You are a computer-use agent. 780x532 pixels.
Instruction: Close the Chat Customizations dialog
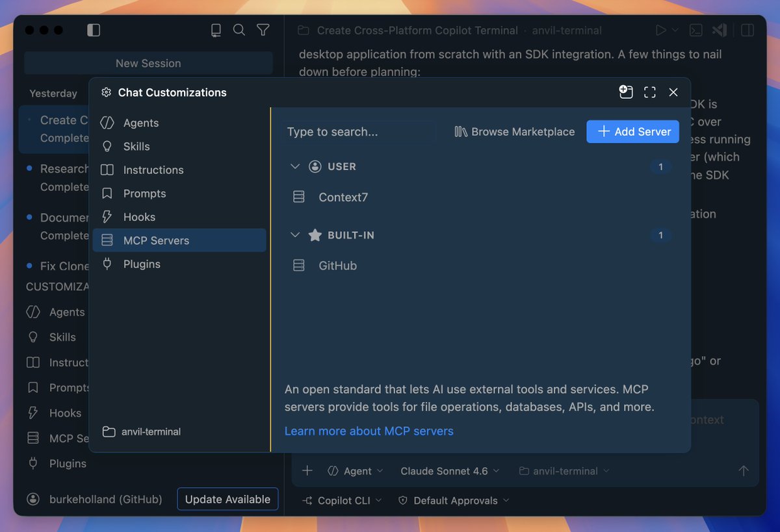(673, 92)
